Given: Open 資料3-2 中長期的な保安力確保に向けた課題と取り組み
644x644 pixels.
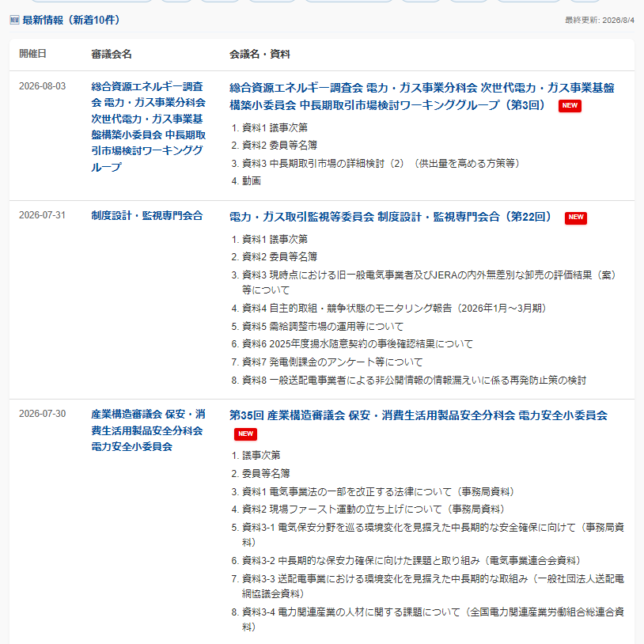Looking at the screenshot, I should [411, 561].
